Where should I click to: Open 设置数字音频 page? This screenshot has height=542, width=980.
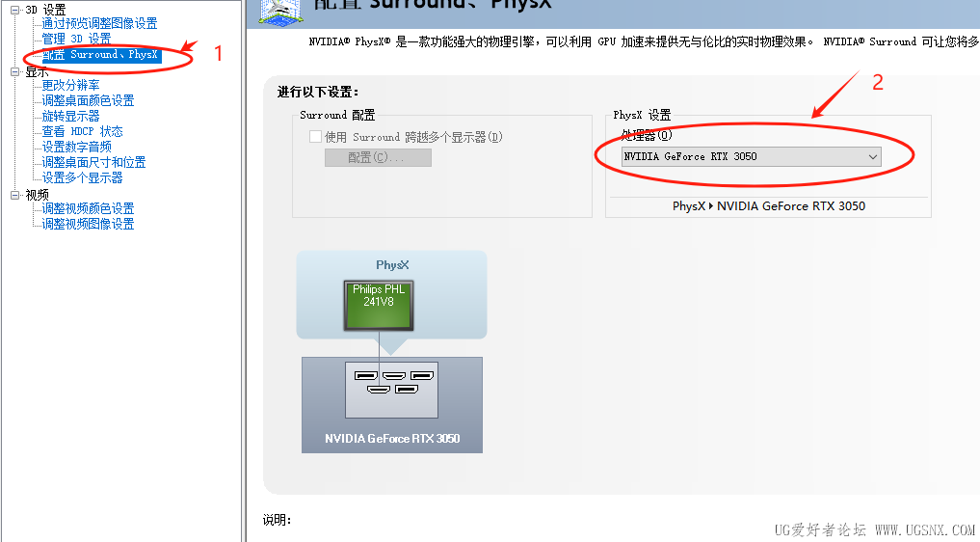click(76, 148)
